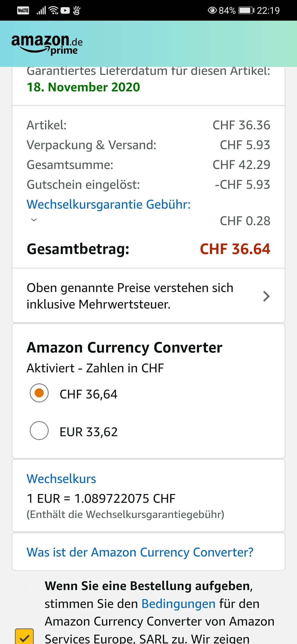Select the EUR 33,62 payment option

39,431
